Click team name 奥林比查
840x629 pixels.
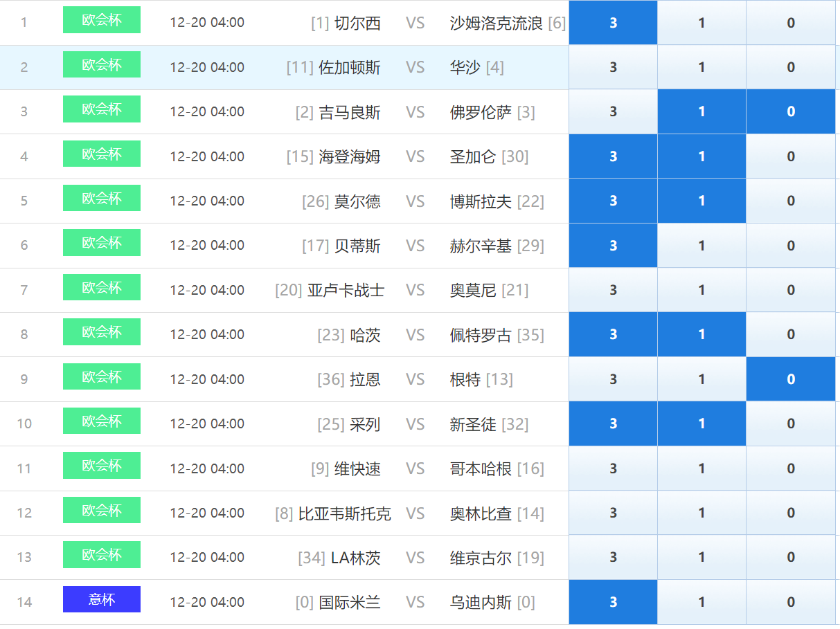481,513
